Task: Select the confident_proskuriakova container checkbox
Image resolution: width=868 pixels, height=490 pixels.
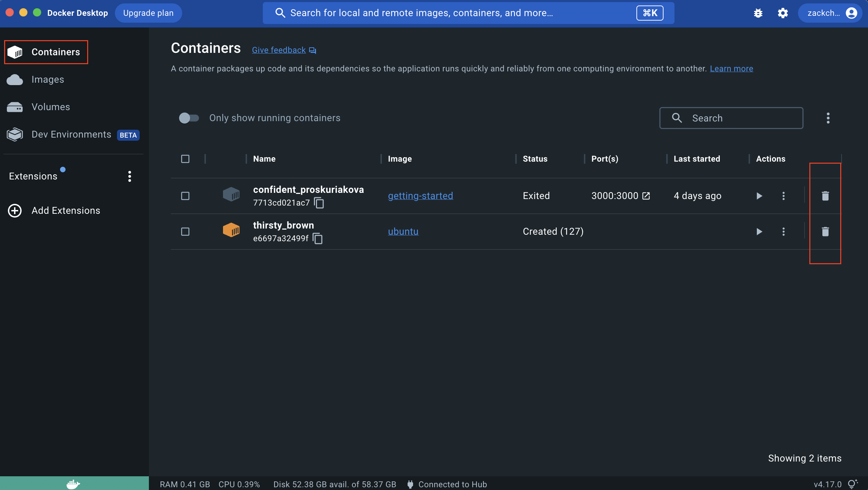Action: coord(185,196)
